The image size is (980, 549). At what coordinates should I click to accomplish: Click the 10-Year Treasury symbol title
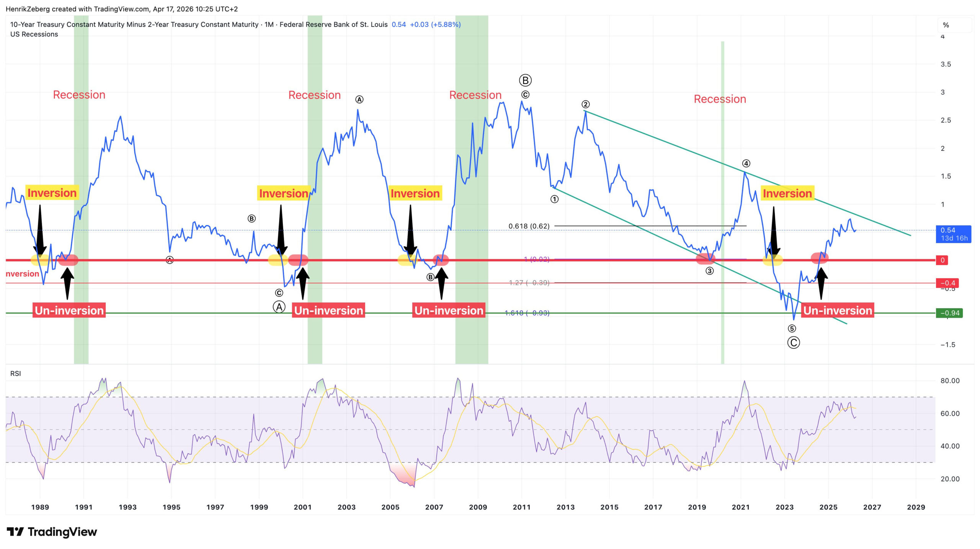134,25
